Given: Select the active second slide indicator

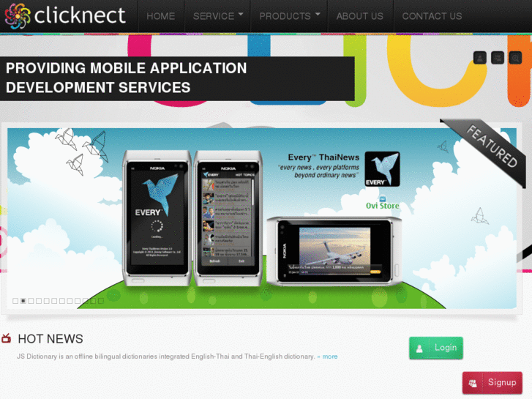Looking at the screenshot, I should tap(23, 301).
